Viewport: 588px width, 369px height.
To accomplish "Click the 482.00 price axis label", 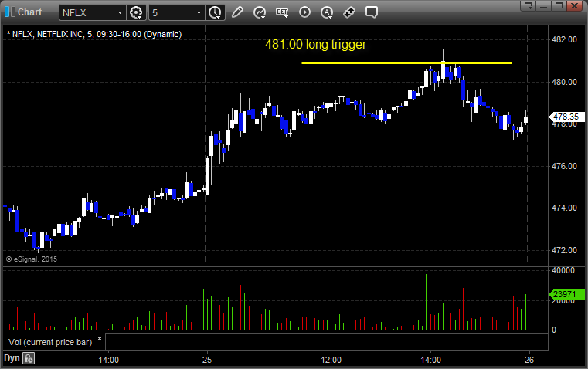I will 564,39.
